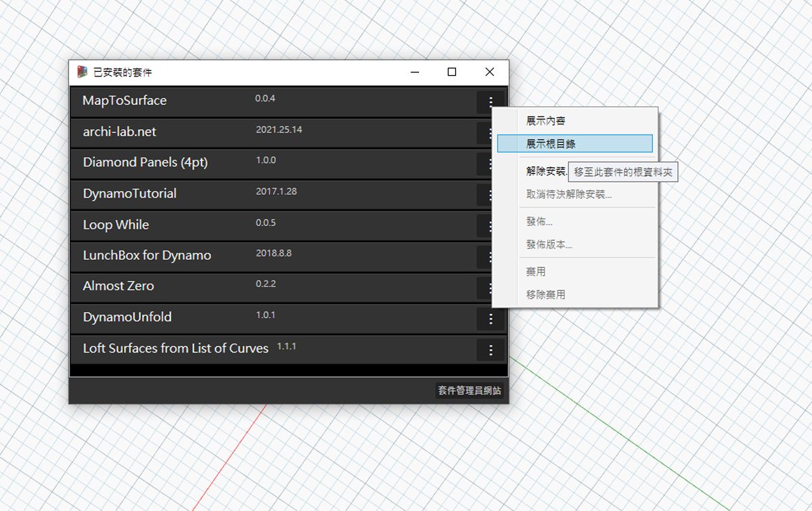Open options for Loft Surfaces from List of Curves
The width and height of the screenshot is (812, 511).
click(x=491, y=350)
